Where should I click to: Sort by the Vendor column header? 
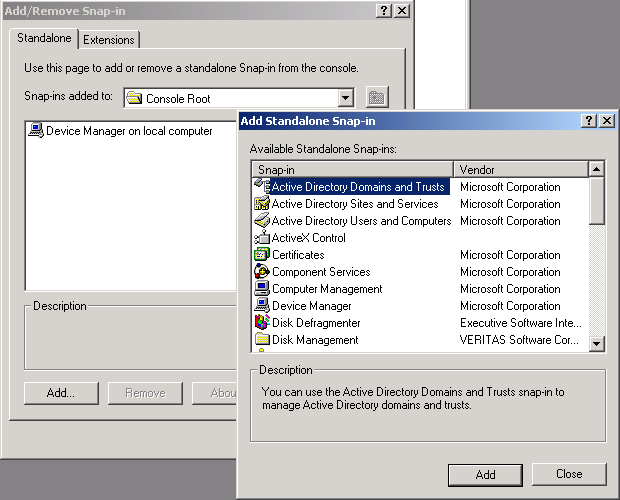(521, 170)
